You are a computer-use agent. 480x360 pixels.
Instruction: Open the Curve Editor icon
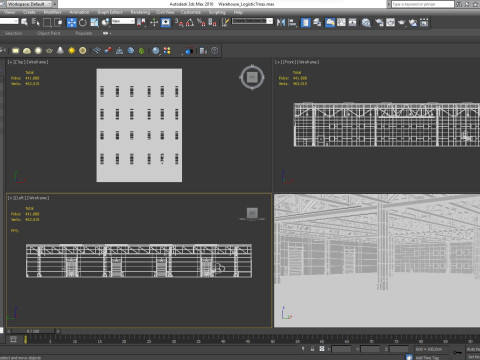coord(341,22)
